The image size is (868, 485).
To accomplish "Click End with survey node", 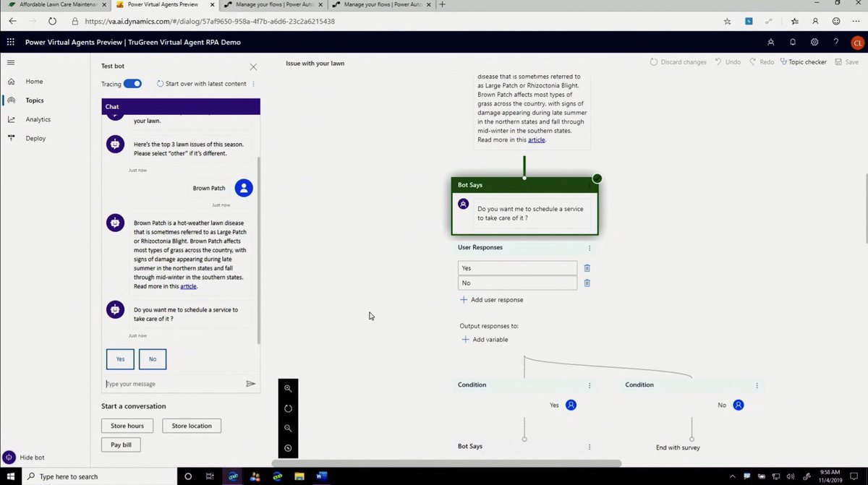I will click(678, 447).
